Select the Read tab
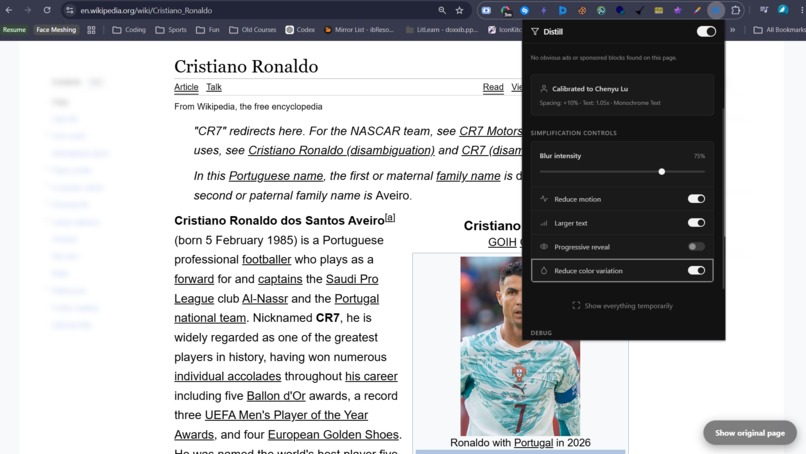The width and height of the screenshot is (806, 454). (493, 87)
